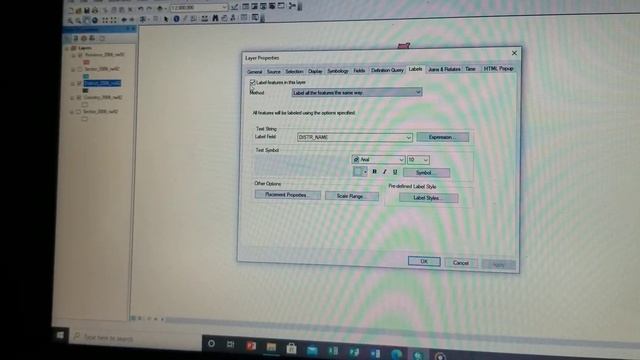Click the Task View icon on the taskbar
Screen dimensions: 640x360
click(231, 345)
